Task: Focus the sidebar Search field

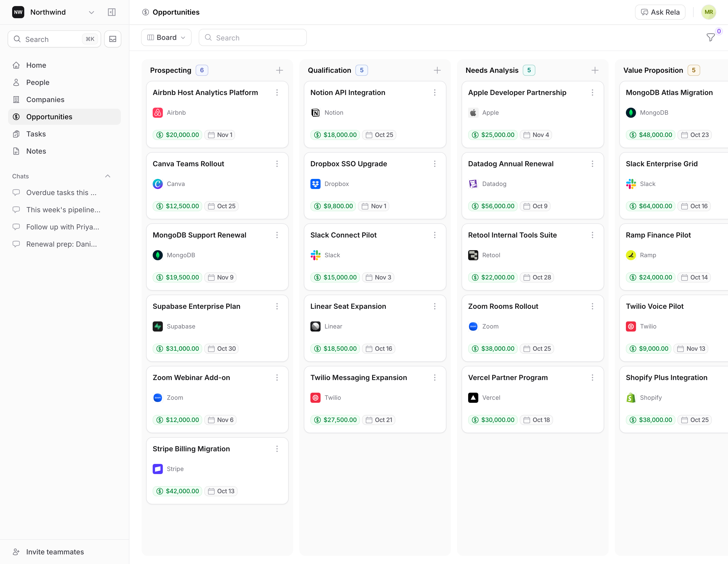Action: pos(54,39)
